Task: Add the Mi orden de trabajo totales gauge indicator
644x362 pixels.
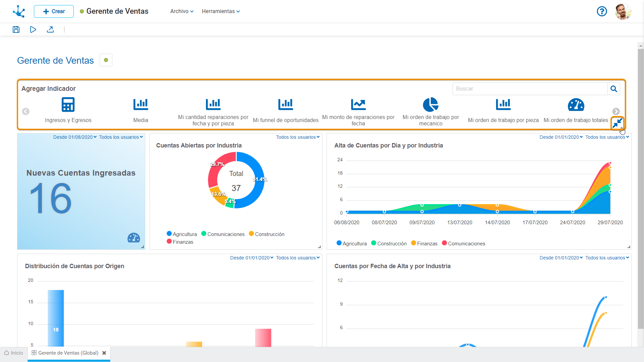Action: coord(576,105)
